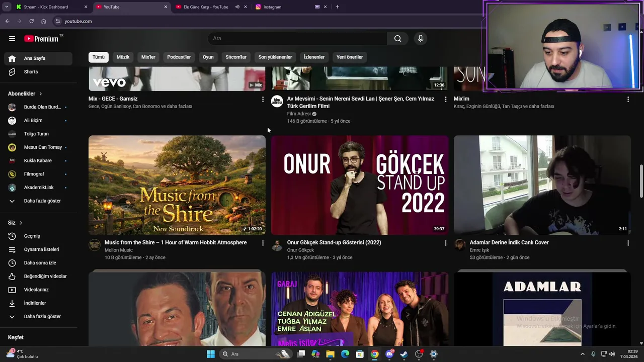Screen dimensions: 644x362
Task: Open Steam from the taskbar
Action: coord(404,354)
